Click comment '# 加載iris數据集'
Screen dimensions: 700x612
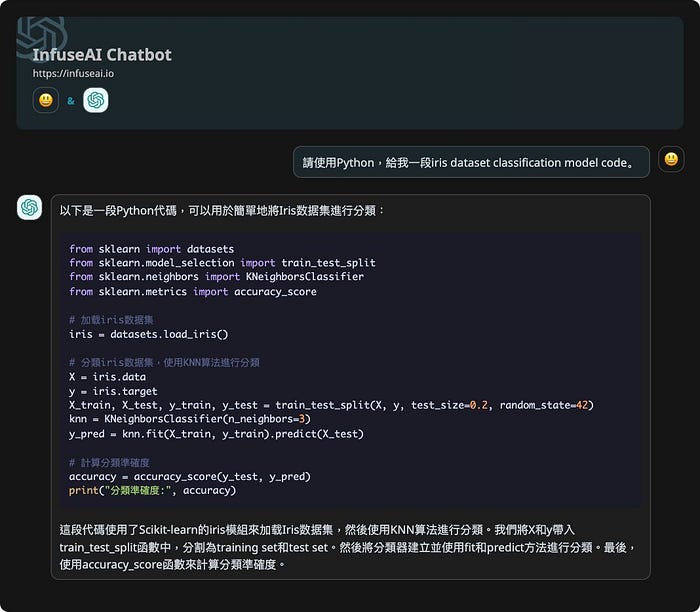pyautogui.click(x=111, y=320)
